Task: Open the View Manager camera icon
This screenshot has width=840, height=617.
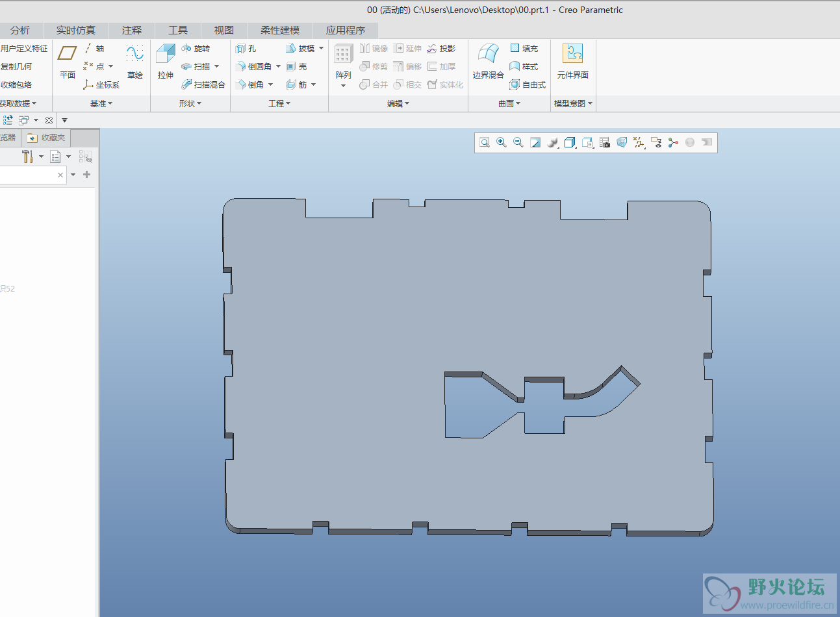Action: point(605,143)
